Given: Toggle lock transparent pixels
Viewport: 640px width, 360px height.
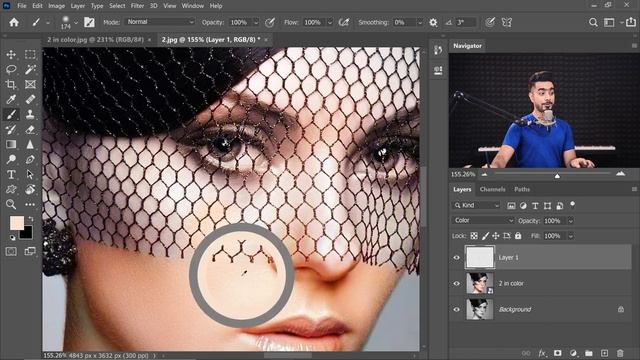Looking at the screenshot, I should click(x=474, y=236).
